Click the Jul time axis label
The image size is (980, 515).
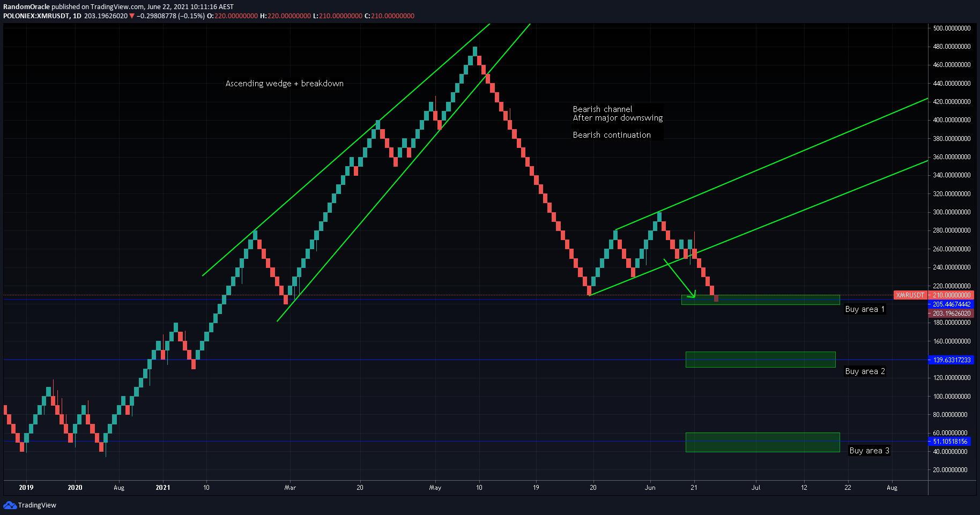coord(756,488)
